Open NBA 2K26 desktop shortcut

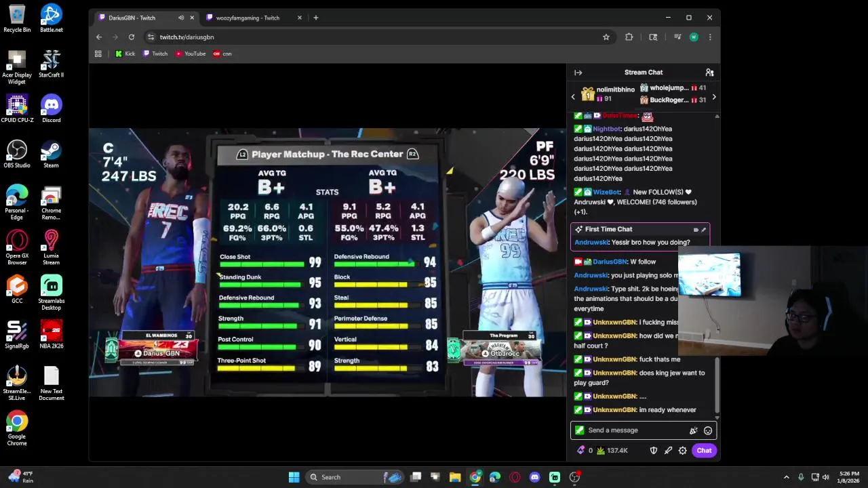pyautogui.click(x=52, y=335)
